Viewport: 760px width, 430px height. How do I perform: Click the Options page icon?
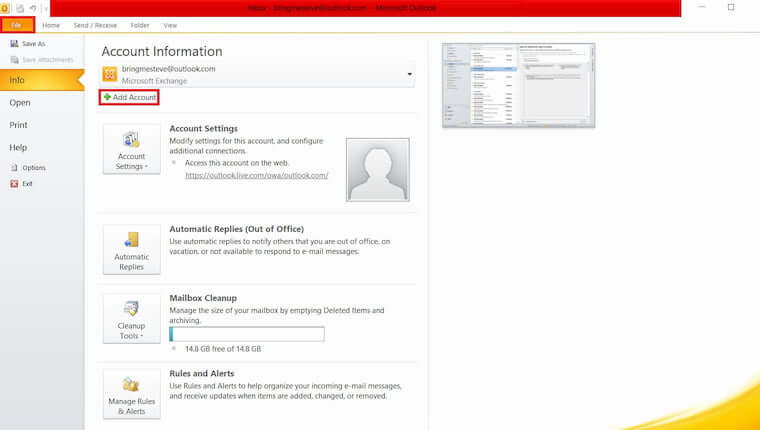(x=14, y=168)
